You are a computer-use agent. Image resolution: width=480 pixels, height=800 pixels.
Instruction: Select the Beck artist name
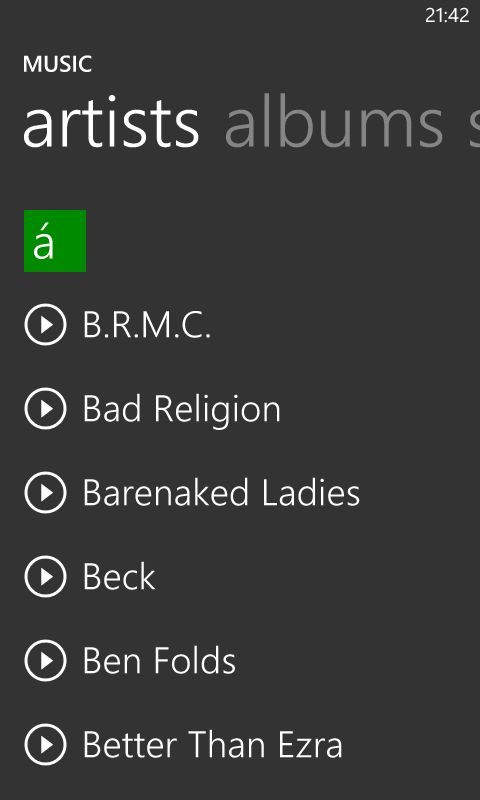[119, 577]
